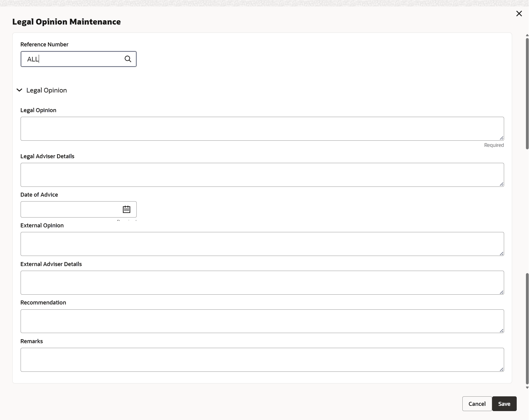Save the legal opinion record
The height and width of the screenshot is (420, 529).
pos(504,404)
